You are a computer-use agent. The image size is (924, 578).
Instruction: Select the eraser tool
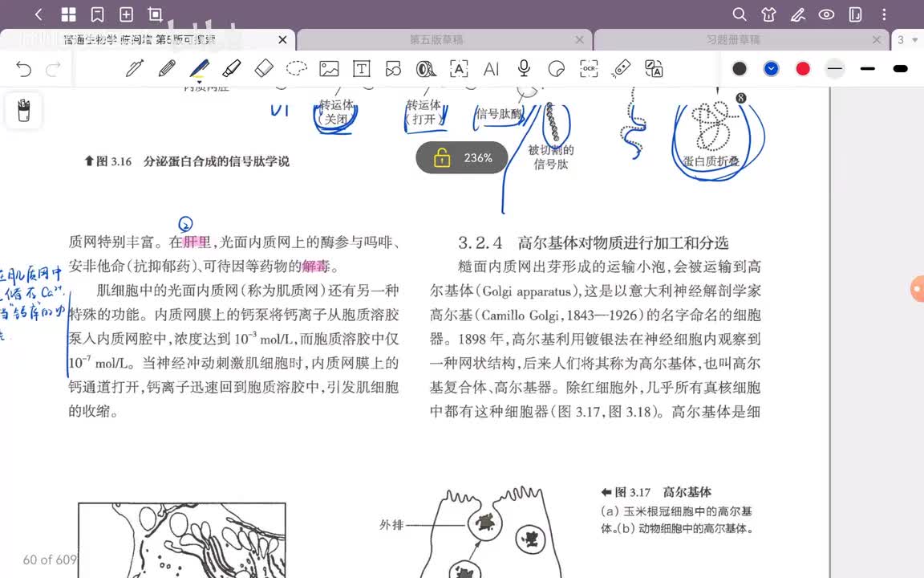264,68
